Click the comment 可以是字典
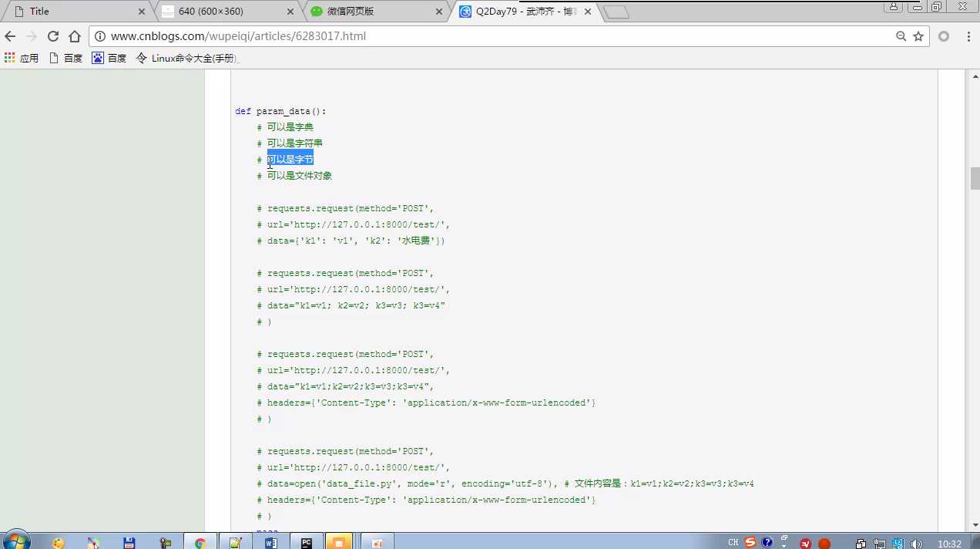The height and width of the screenshot is (549, 980). 290,127
